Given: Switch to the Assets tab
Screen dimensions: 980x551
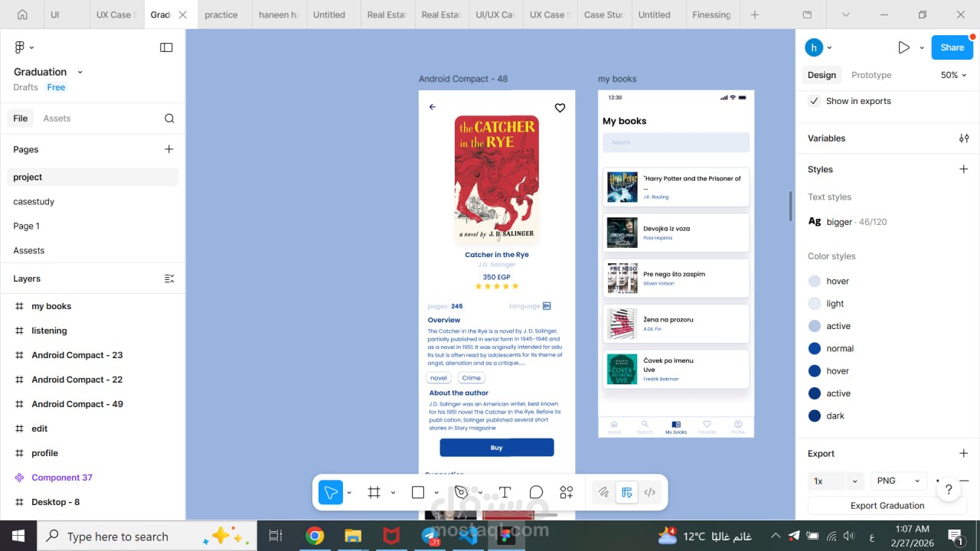Looking at the screenshot, I should (57, 119).
